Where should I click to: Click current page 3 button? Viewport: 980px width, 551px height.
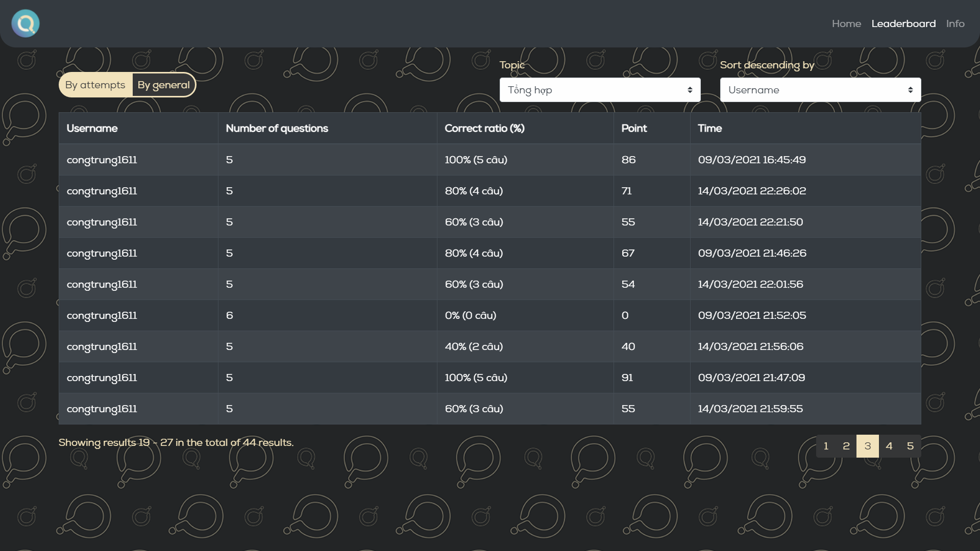[867, 446]
